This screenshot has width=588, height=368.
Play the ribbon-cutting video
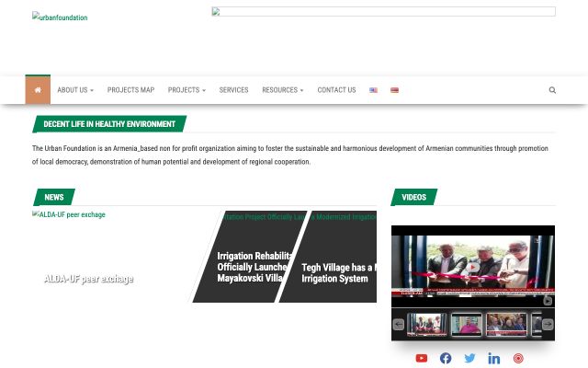tap(473, 267)
